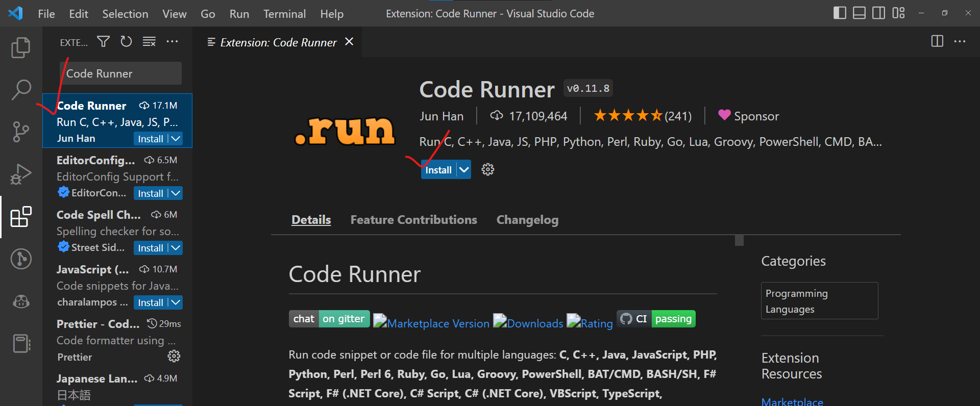The height and width of the screenshot is (406, 980).
Task: Toggle the bottom panel layout
Action: 859,13
